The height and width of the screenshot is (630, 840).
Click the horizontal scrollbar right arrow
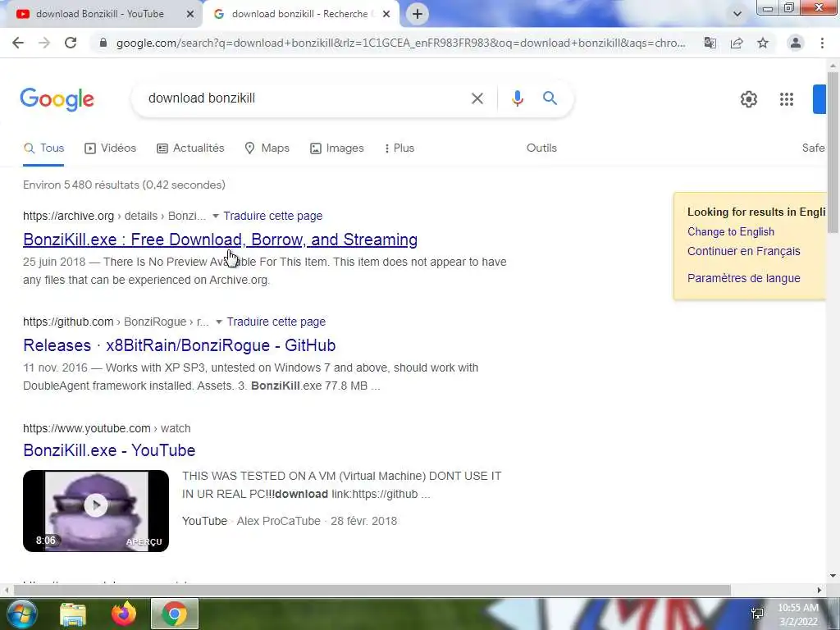[x=819, y=590]
